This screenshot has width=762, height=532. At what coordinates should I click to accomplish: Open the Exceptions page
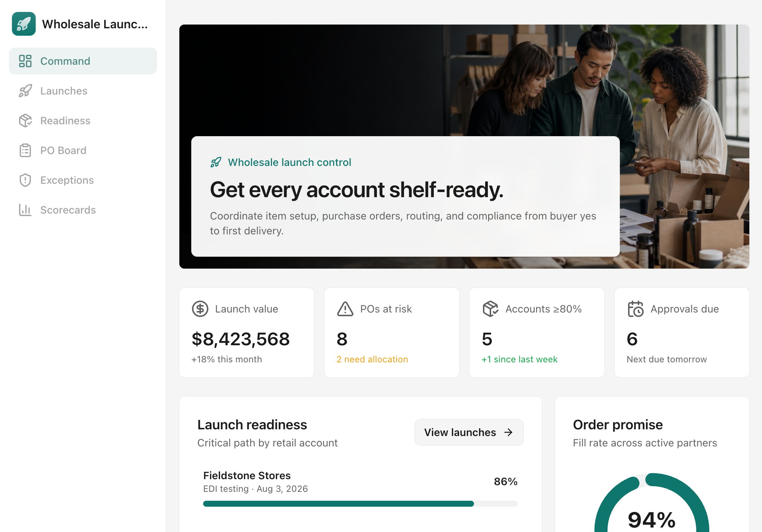coord(83,180)
